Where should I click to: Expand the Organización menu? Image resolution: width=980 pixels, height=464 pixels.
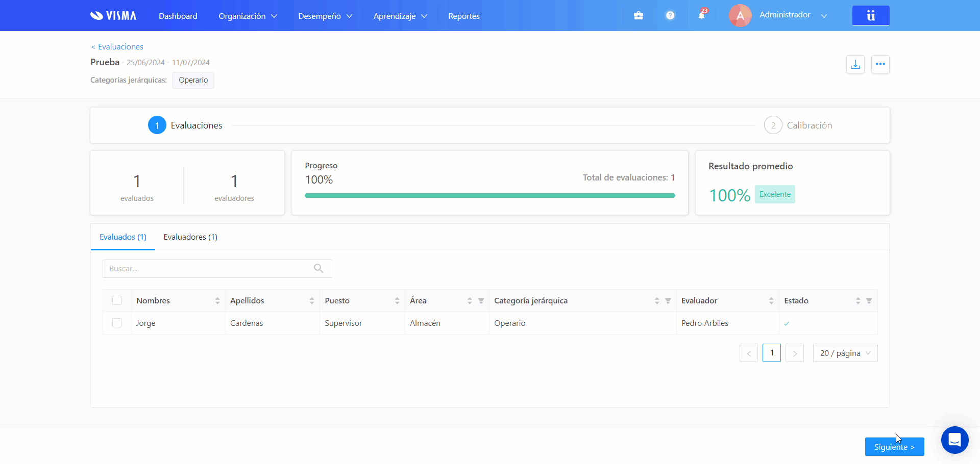coord(248,16)
